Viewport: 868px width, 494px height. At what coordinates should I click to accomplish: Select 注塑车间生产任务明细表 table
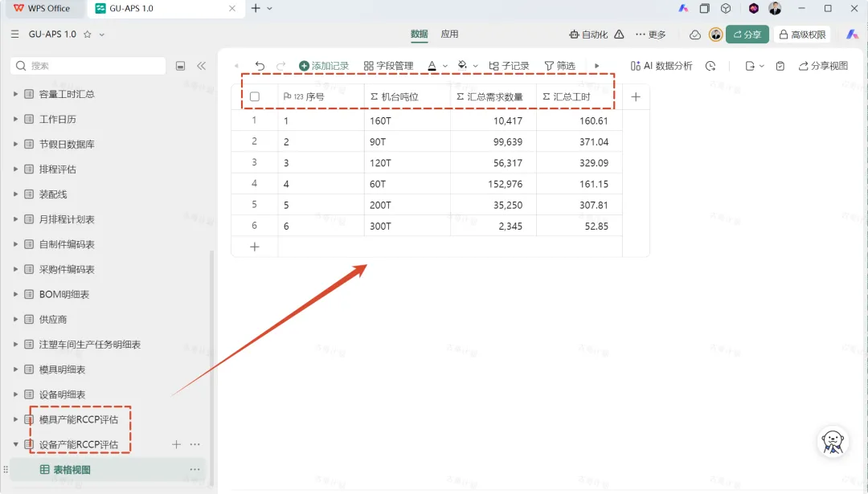point(90,344)
